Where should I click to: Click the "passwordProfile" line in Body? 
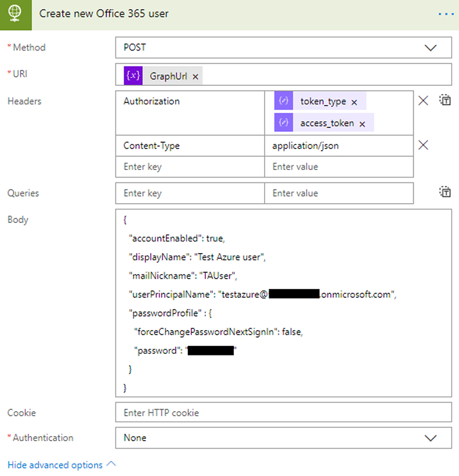[x=170, y=313]
